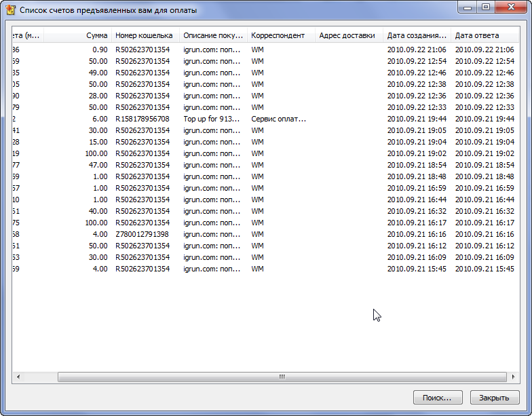
Task: Select response date 2010.09.21 18:54
Action: point(484,165)
